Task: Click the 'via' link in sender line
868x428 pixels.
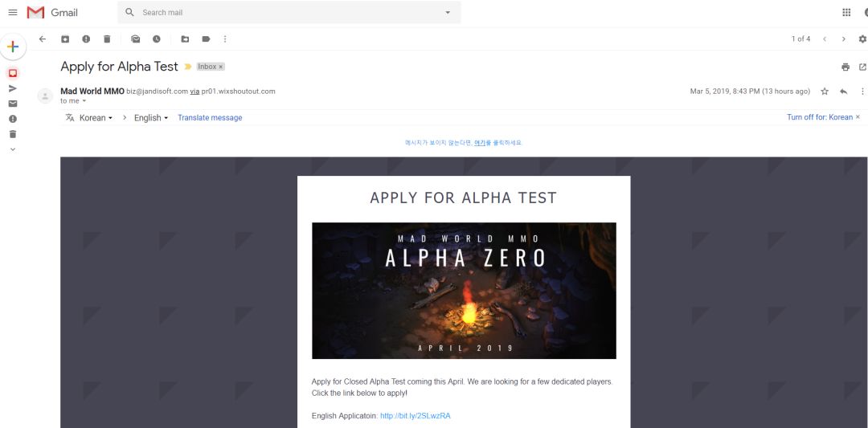Action: click(x=194, y=92)
